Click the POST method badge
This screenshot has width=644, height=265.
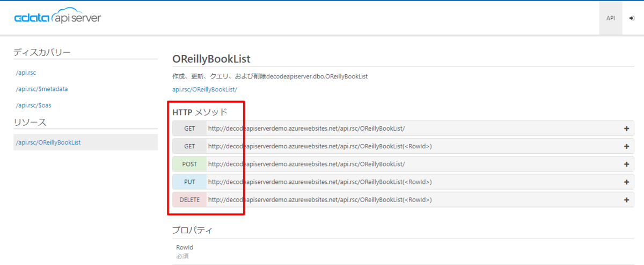189,164
